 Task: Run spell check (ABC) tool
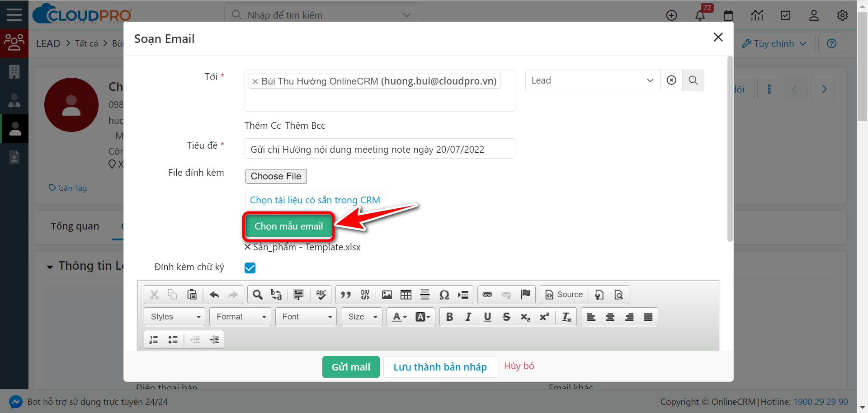[x=321, y=295]
